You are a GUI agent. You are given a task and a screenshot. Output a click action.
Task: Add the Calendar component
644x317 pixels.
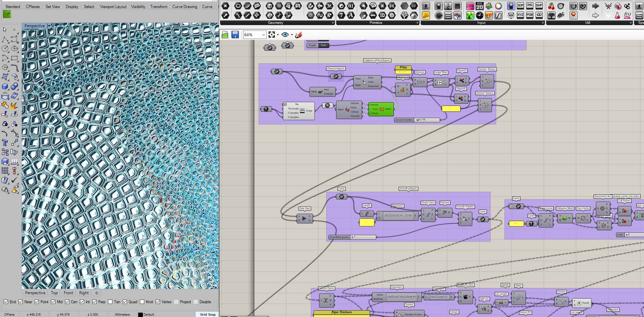click(x=480, y=6)
